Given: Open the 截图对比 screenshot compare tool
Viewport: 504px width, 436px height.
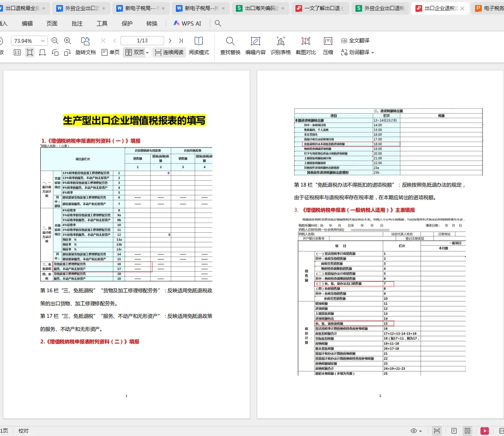Looking at the screenshot, I should 305,44.
